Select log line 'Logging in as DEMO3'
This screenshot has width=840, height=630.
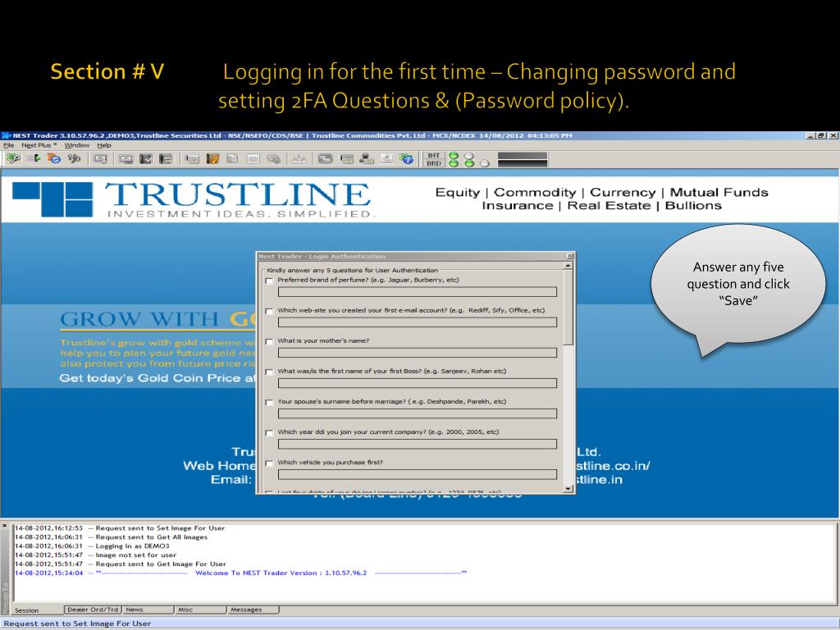[92, 546]
